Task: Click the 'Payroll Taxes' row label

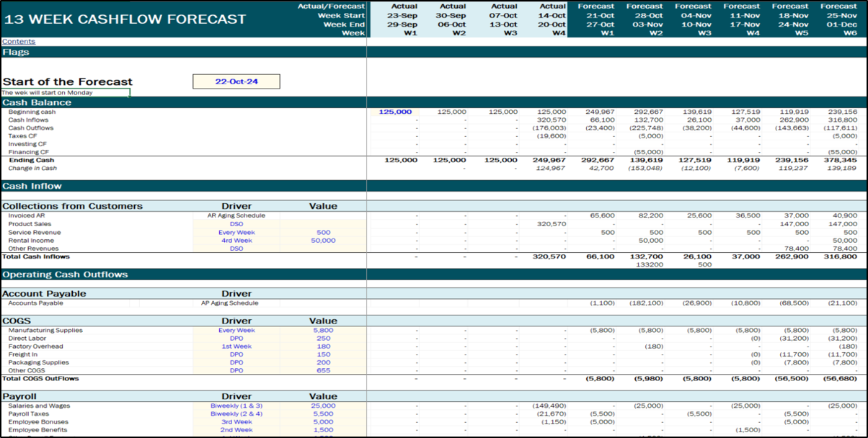Action: click(30, 414)
